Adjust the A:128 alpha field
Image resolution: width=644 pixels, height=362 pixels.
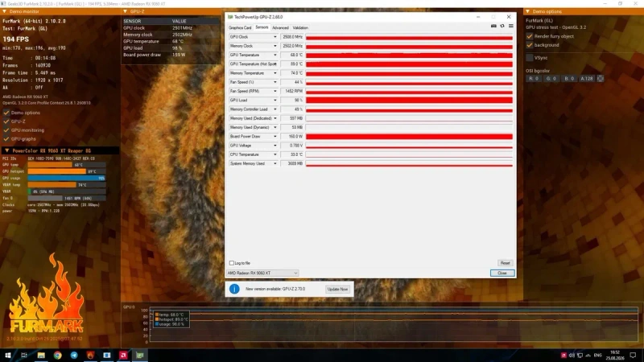click(x=587, y=78)
